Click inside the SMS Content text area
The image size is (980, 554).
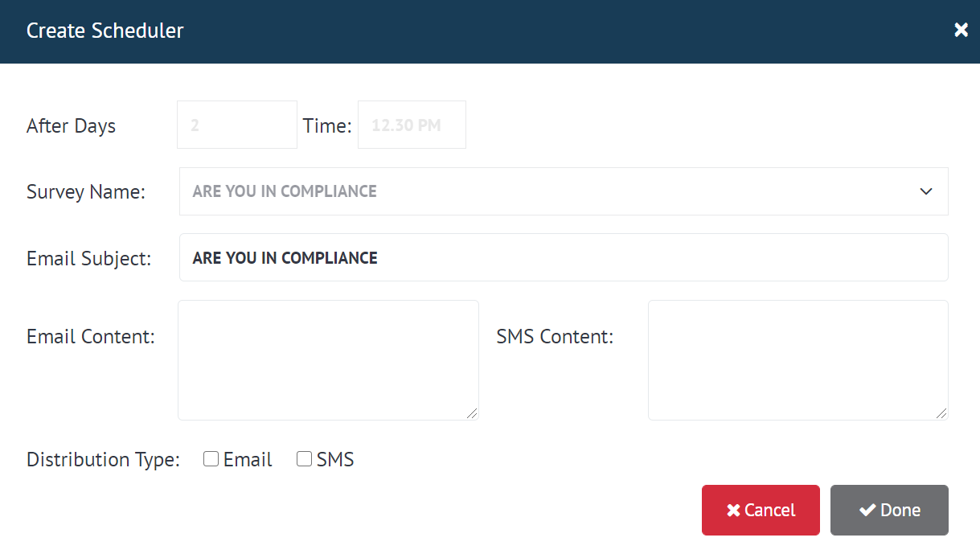[798, 359]
